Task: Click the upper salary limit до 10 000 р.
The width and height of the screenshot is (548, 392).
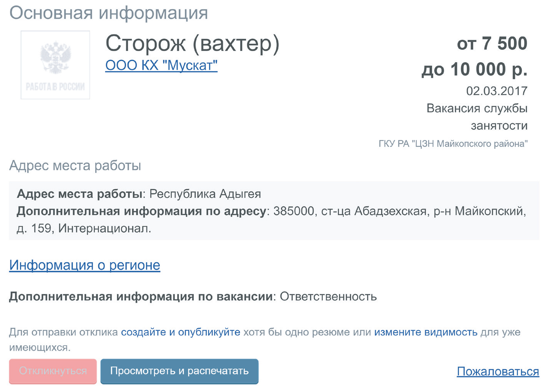Action: pyautogui.click(x=474, y=69)
